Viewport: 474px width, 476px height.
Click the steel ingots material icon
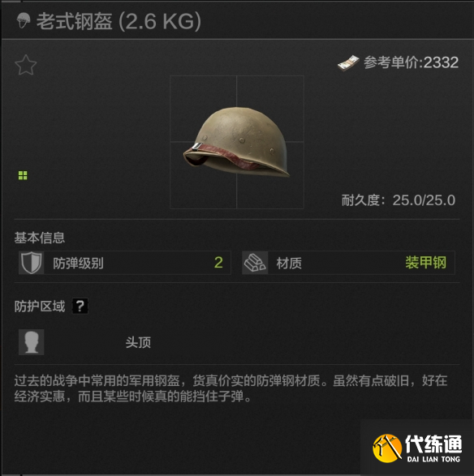(x=255, y=263)
